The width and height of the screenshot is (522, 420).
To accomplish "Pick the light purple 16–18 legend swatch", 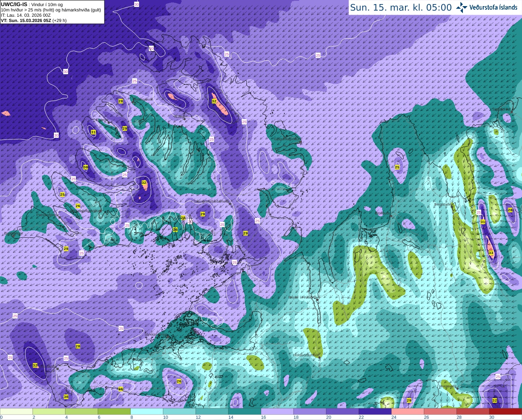I will tap(277, 411).
